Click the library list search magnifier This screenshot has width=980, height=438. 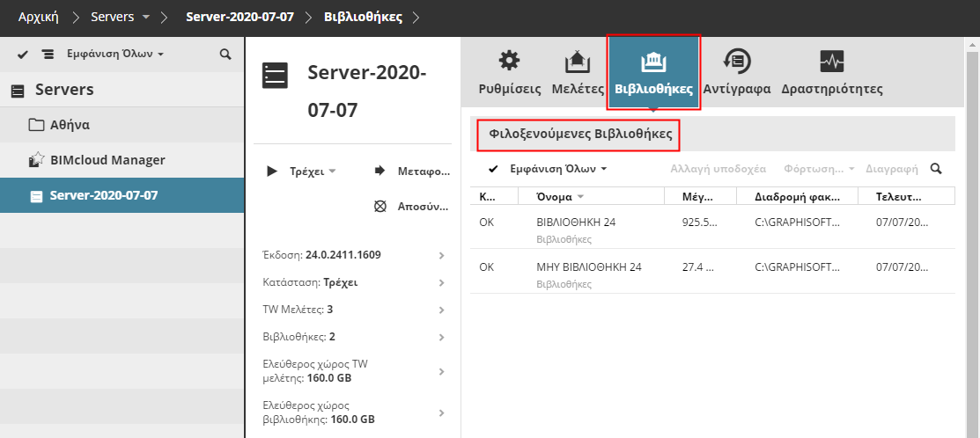(x=936, y=169)
